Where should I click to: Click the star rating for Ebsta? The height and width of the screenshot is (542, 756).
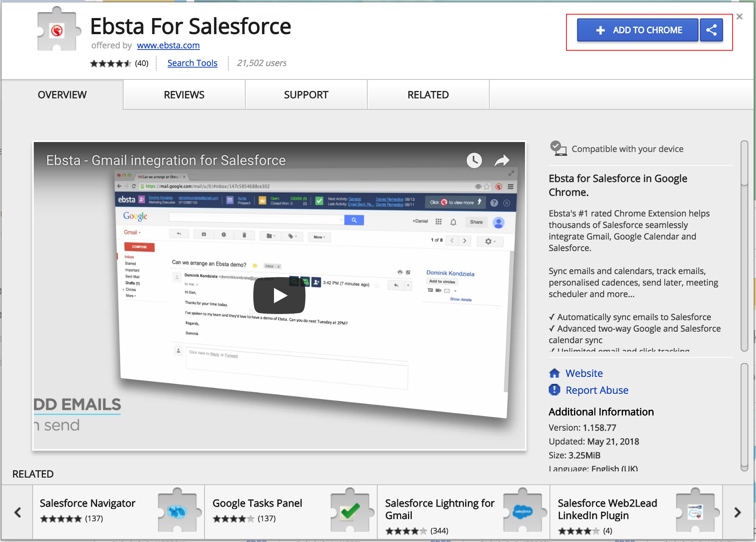click(x=111, y=63)
